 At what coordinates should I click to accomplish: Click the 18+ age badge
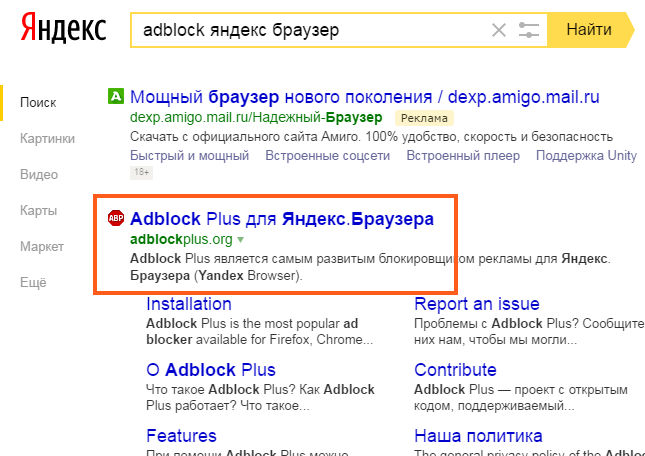click(142, 172)
